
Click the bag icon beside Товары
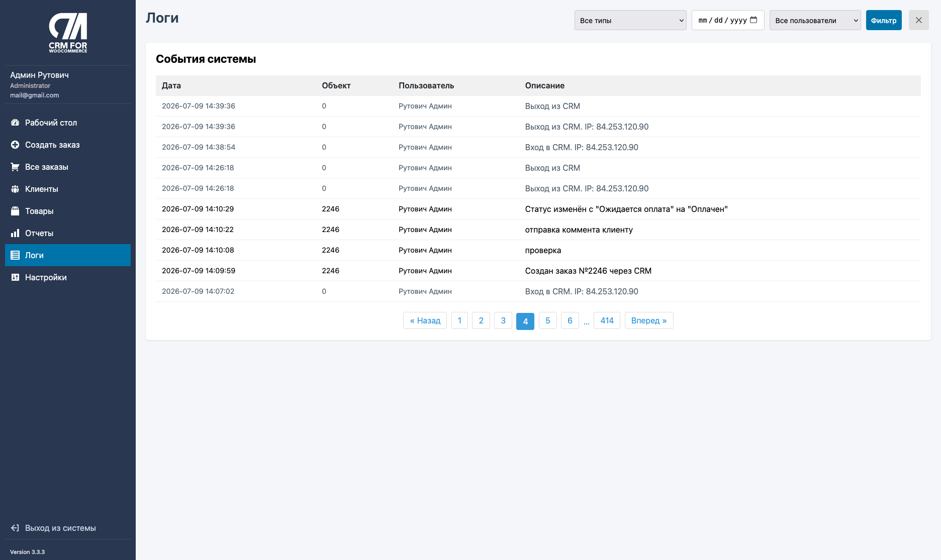(15, 211)
